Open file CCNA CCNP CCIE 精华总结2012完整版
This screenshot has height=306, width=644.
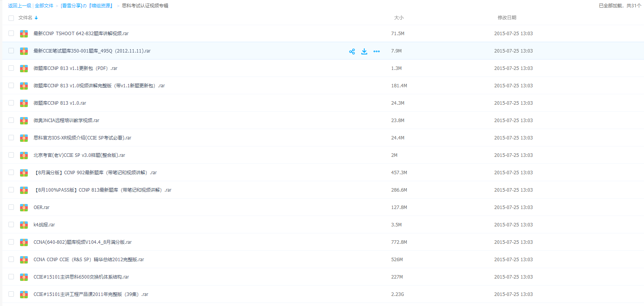pos(89,260)
